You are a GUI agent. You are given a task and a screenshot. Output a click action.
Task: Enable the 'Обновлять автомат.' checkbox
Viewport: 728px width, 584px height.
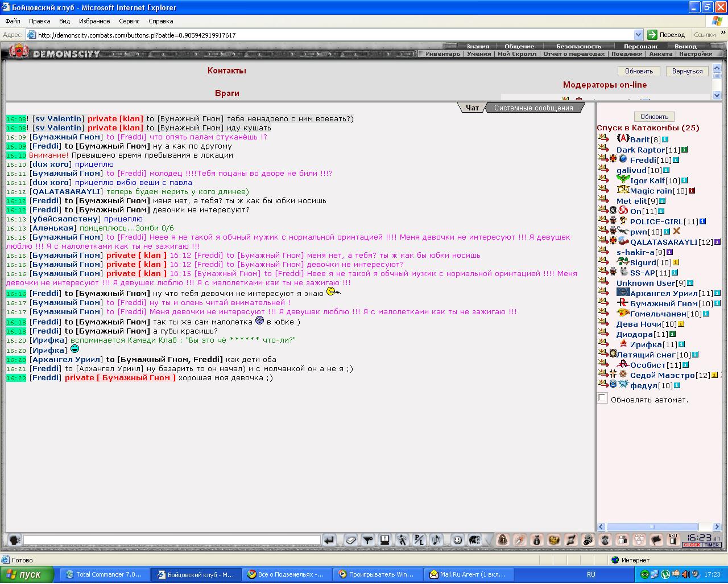(x=602, y=398)
